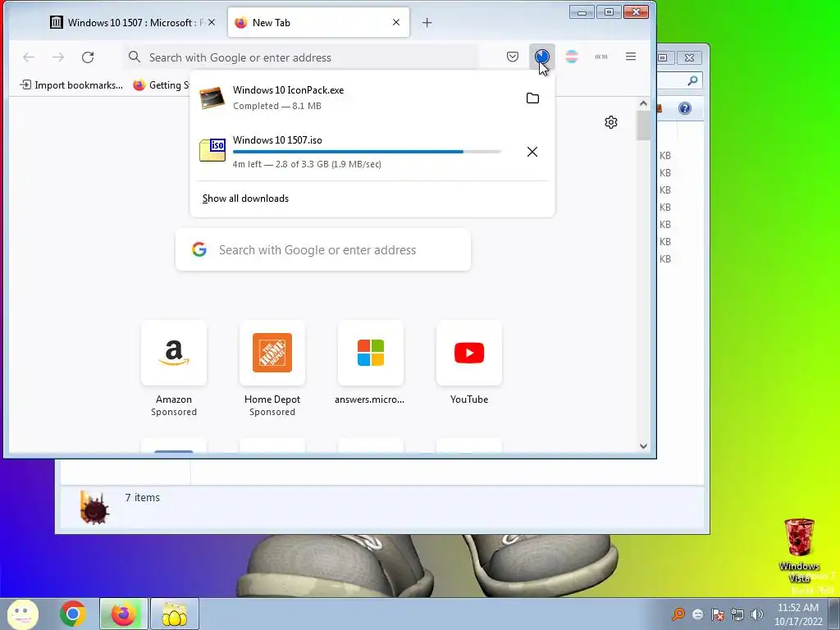Open the network tray icon
This screenshot has height=630, width=840.
[737, 614]
